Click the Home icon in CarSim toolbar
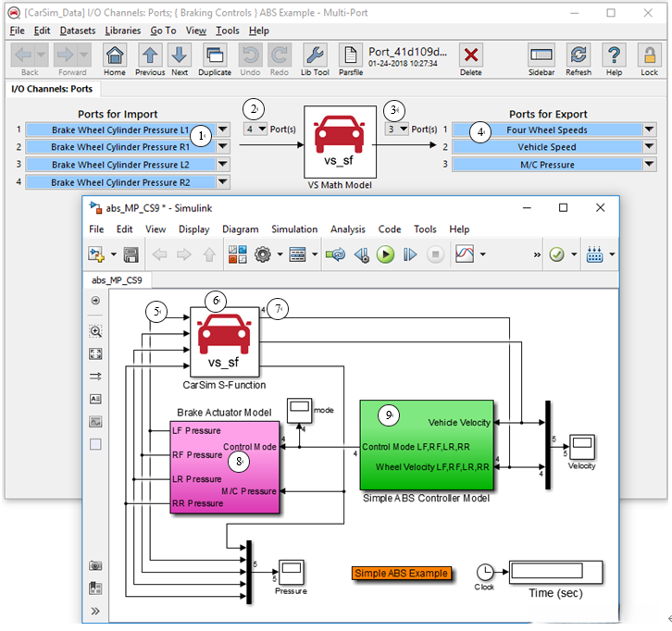The height and width of the screenshot is (631, 672). [x=115, y=56]
